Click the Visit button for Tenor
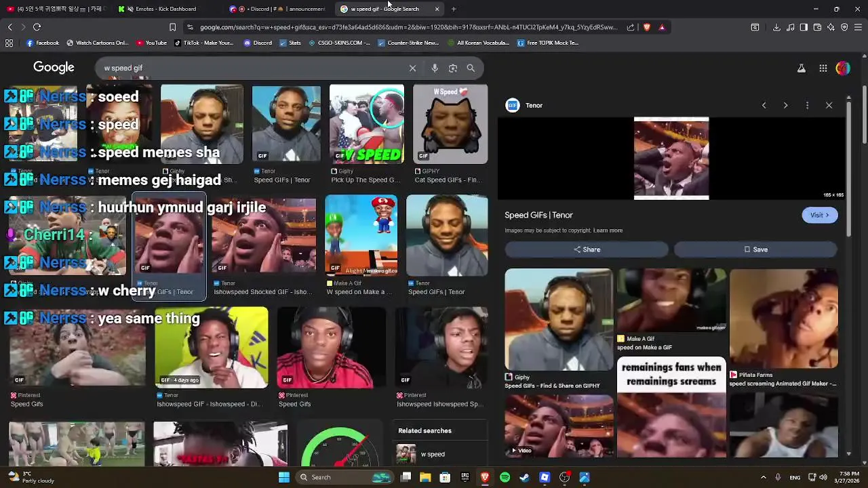868x488 pixels. click(819, 215)
